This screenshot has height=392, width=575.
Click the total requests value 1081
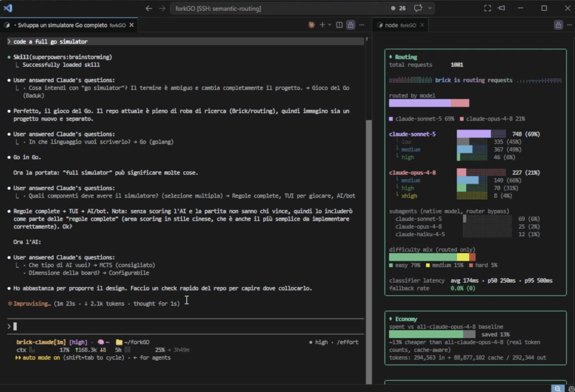point(457,65)
